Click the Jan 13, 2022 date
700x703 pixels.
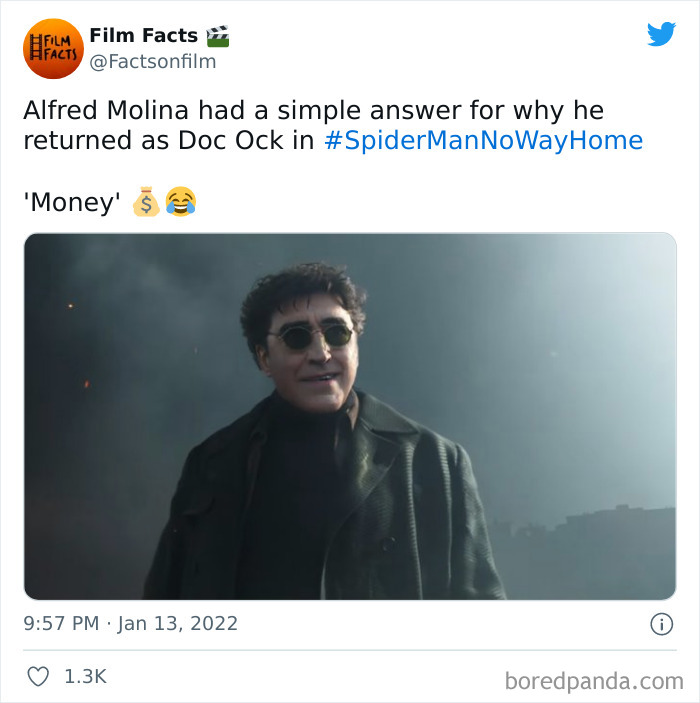click(178, 624)
